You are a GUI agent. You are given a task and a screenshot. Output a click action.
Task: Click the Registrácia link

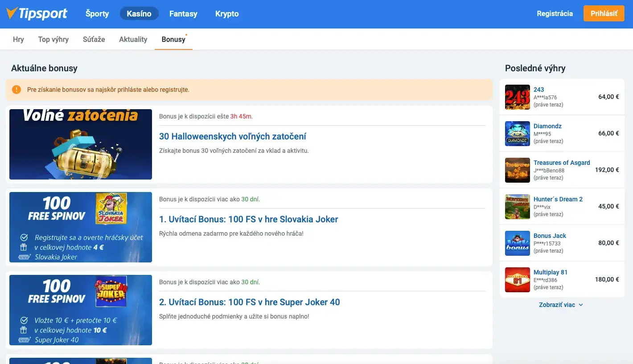click(555, 13)
